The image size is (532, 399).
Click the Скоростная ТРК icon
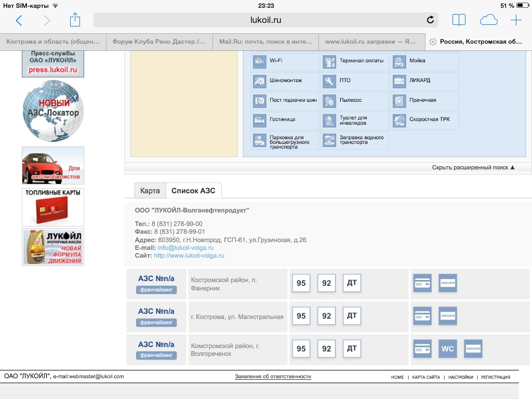click(x=400, y=121)
